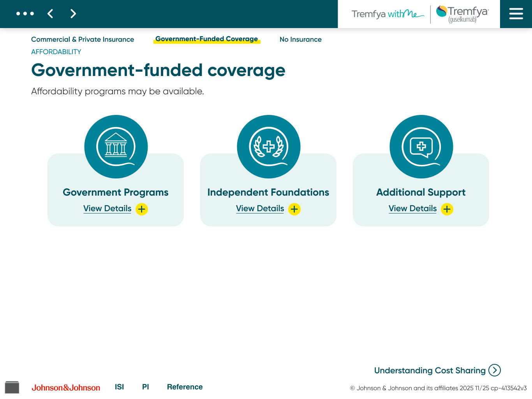Select the Government Programs bank icon

tap(116, 147)
